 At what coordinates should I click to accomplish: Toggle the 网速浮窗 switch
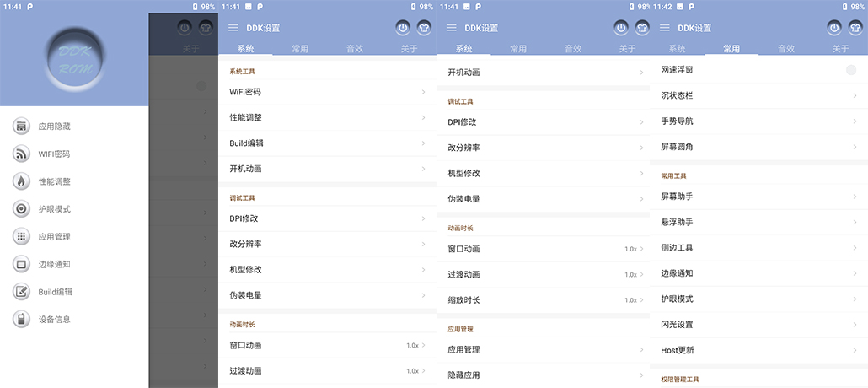pyautogui.click(x=850, y=70)
